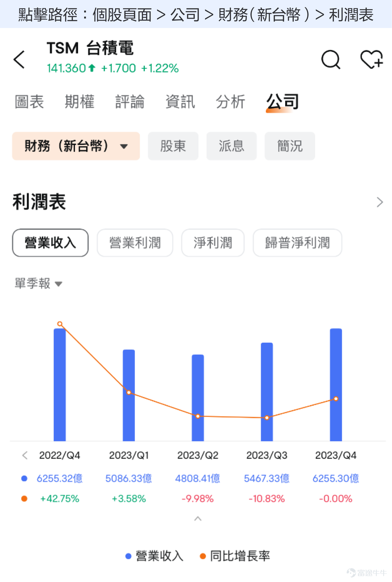The height and width of the screenshot is (582, 392).
Task: Select the 歸普淨利潤 metric
Action: (x=298, y=243)
